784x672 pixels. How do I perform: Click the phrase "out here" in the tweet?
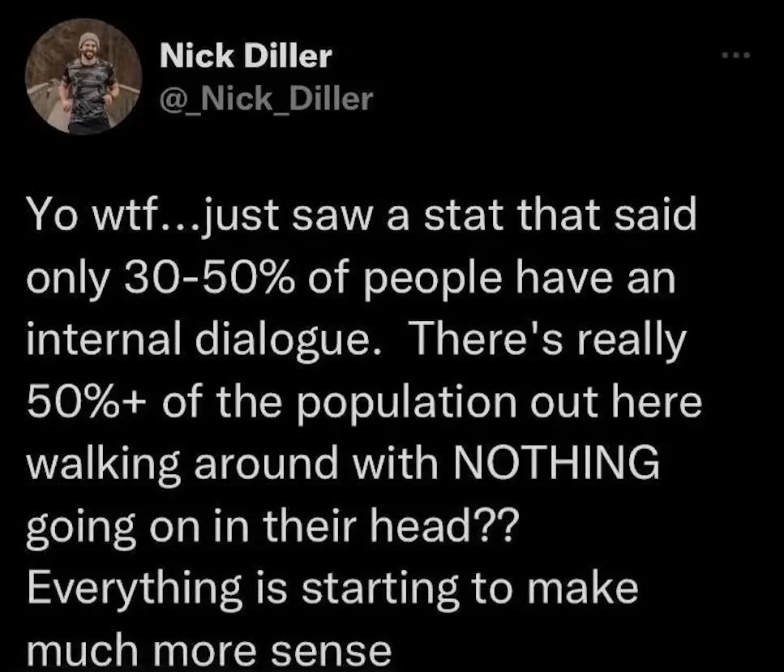point(616,403)
